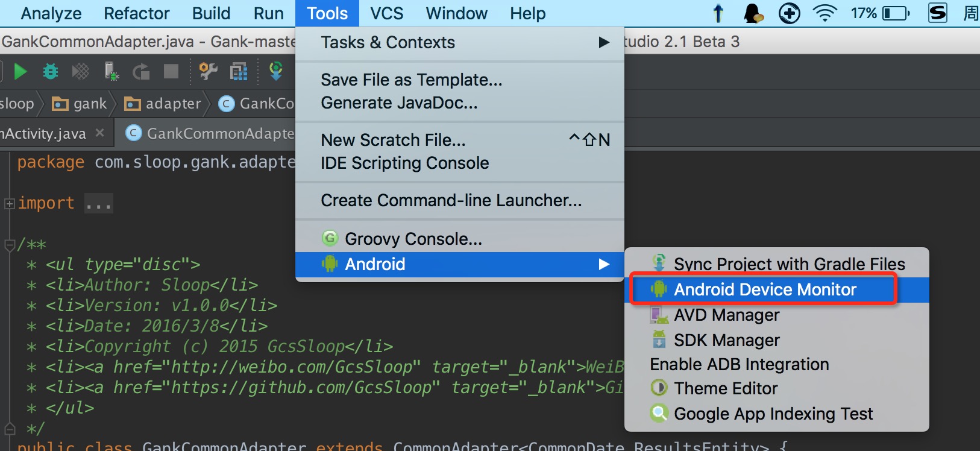The image size is (980, 451).
Task: Click the gank folder breadcrumb
Action: coord(80,104)
